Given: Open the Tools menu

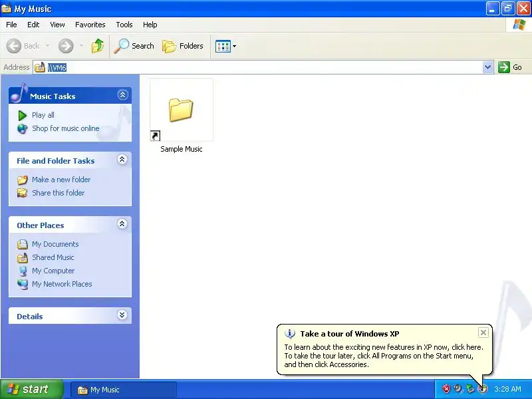Looking at the screenshot, I should [x=124, y=25].
